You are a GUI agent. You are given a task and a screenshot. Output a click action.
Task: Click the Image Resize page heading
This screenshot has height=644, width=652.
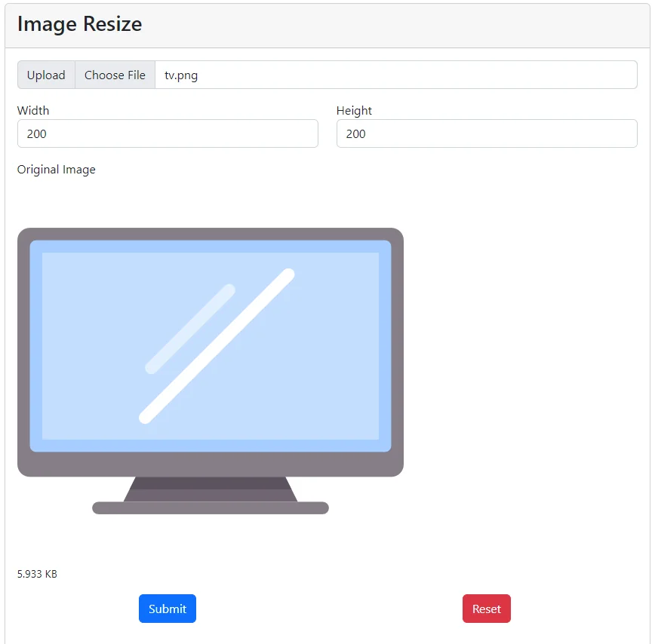pos(78,24)
